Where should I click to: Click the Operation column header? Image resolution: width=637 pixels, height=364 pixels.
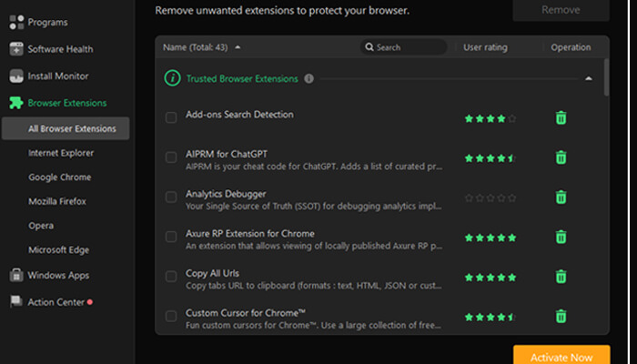(571, 47)
